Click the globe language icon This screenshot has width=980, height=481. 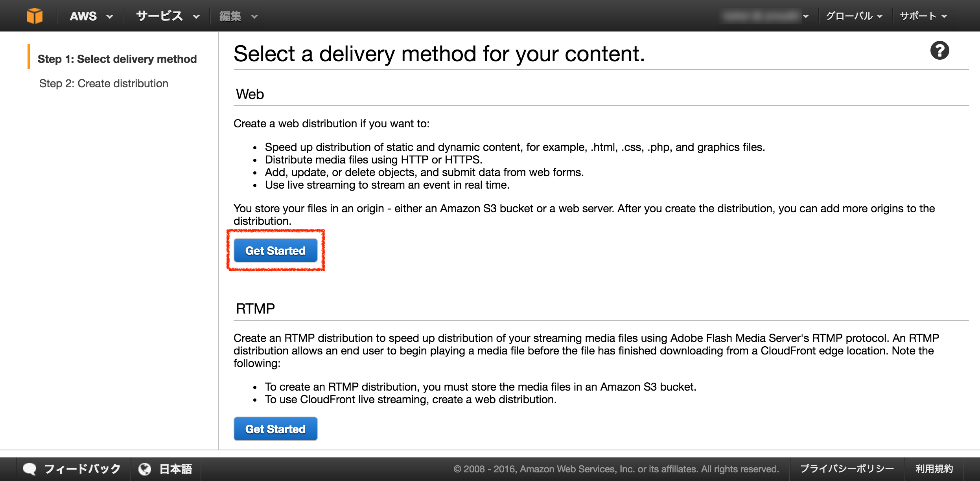tap(145, 469)
